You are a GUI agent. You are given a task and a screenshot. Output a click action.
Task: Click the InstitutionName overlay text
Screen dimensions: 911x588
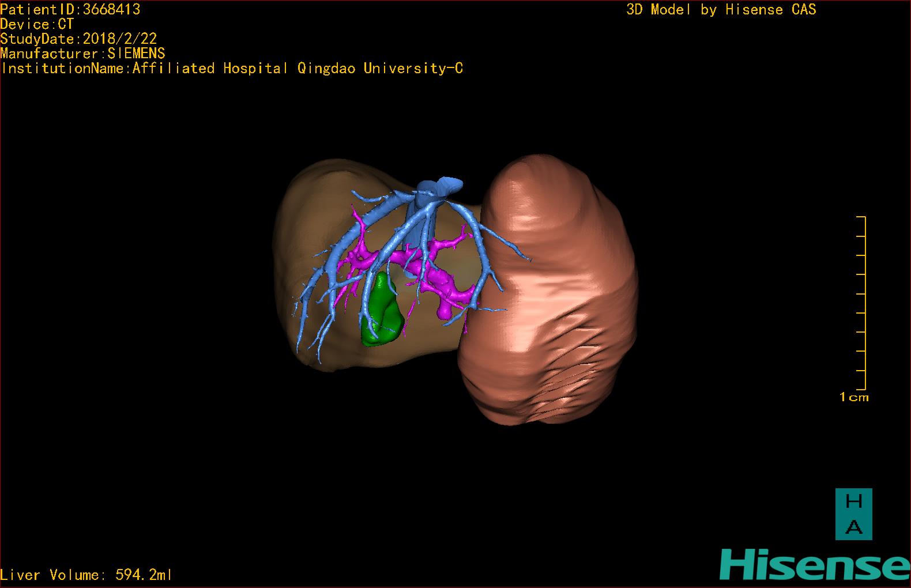tap(232, 69)
